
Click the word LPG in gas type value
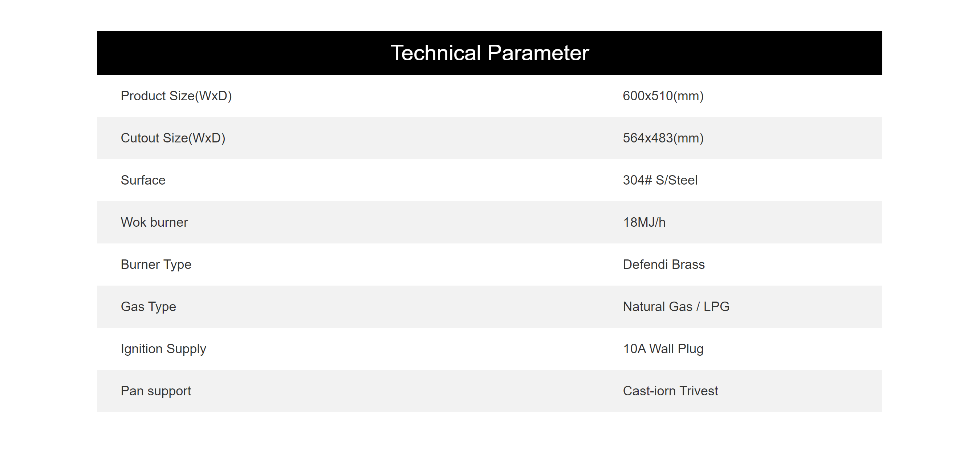click(x=716, y=307)
